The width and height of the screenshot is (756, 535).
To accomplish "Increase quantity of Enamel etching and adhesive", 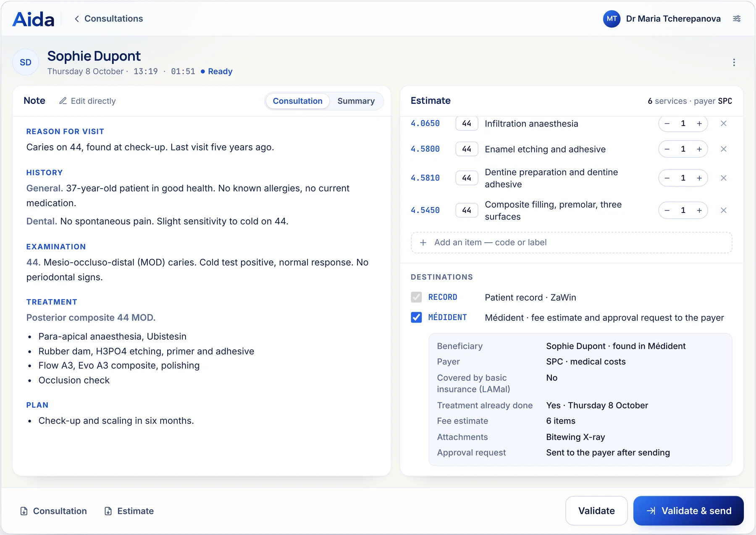I will tap(699, 149).
